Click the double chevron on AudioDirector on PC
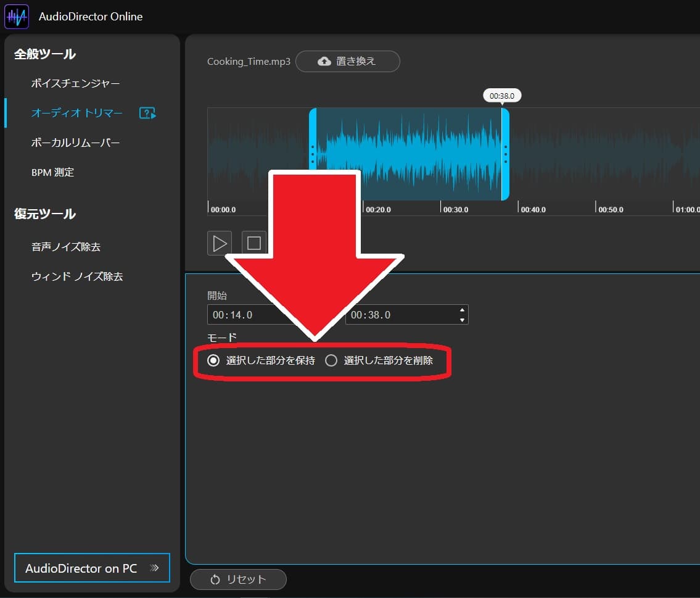Screen dimensions: 700x598 (154, 568)
